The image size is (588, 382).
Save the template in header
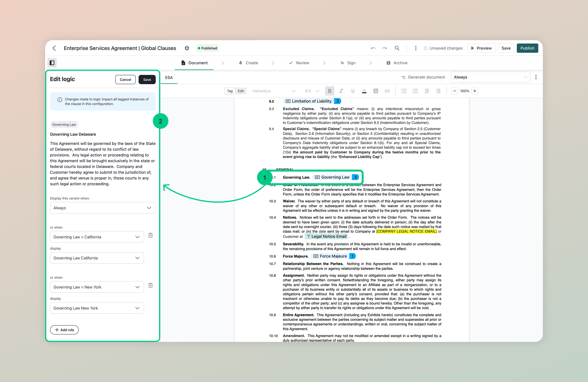click(506, 48)
